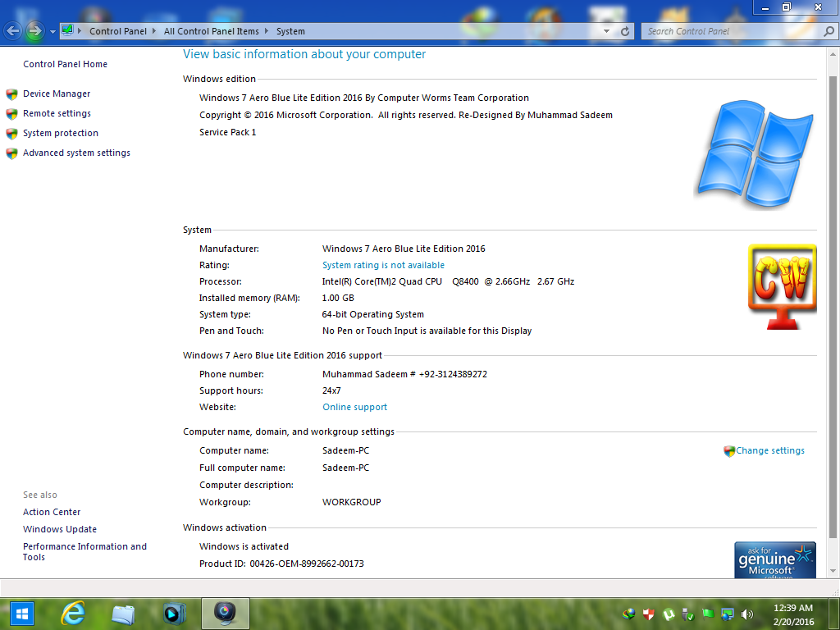Click the WORKGROUP value
The height and width of the screenshot is (630, 840).
pos(351,502)
